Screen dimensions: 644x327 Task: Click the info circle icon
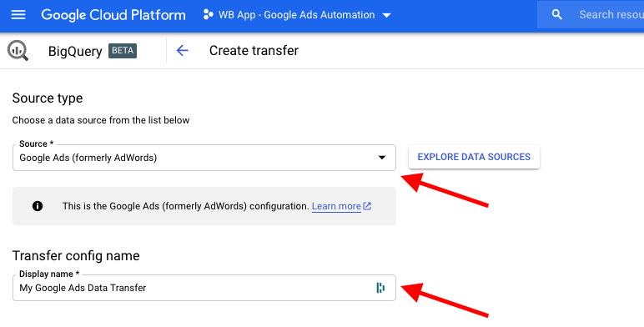pos(38,206)
